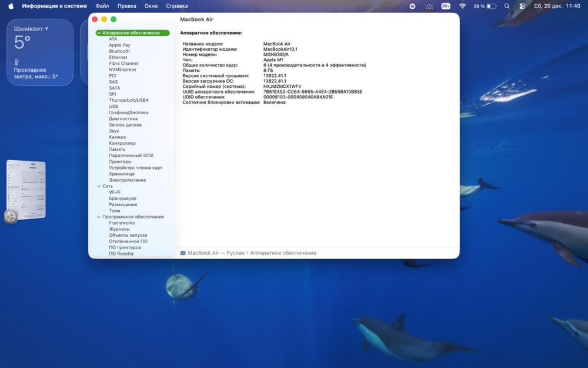Screen dimensions: 588x368
Task: Select Запись дисков in the sidebar
Action: (125, 125)
